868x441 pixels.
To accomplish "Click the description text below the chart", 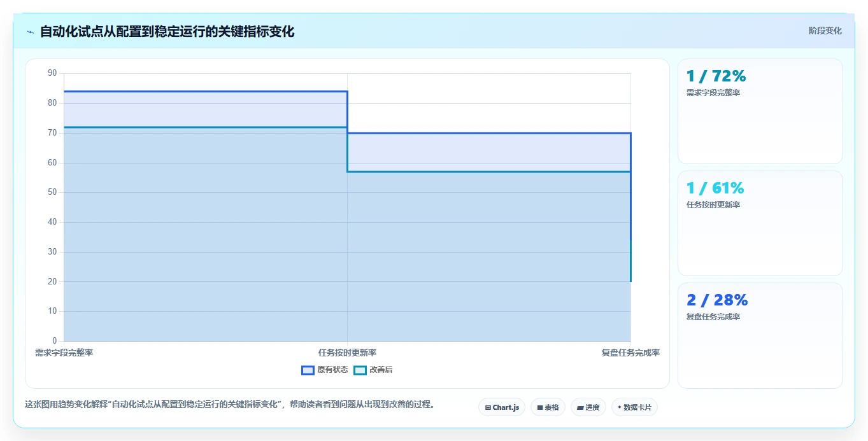I will coord(229,405).
